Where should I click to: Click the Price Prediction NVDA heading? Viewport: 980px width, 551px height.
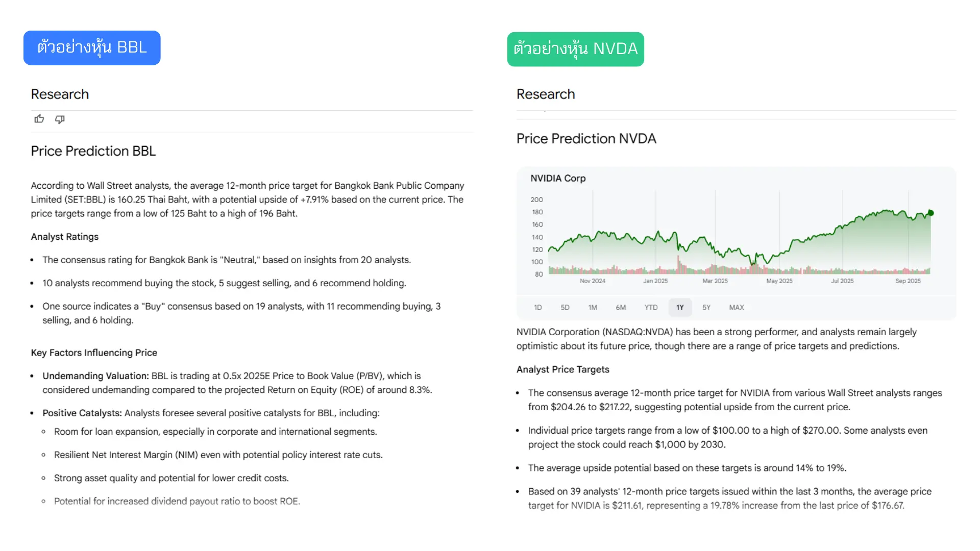586,138
